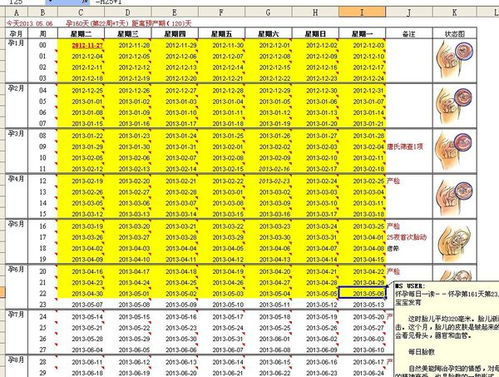Screen dimensions: 499x377
Task: Click week number 29 cell
Action: (x=43, y=373)
